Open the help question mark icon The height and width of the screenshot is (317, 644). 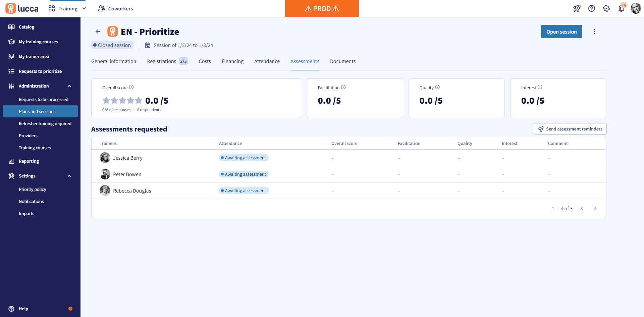pyautogui.click(x=592, y=8)
